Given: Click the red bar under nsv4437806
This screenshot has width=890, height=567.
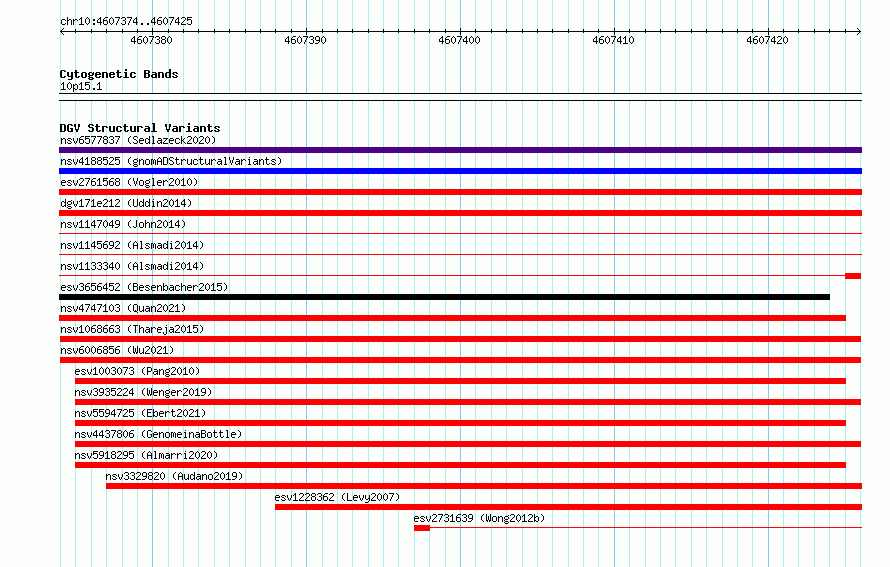Looking at the screenshot, I should coord(468,444).
